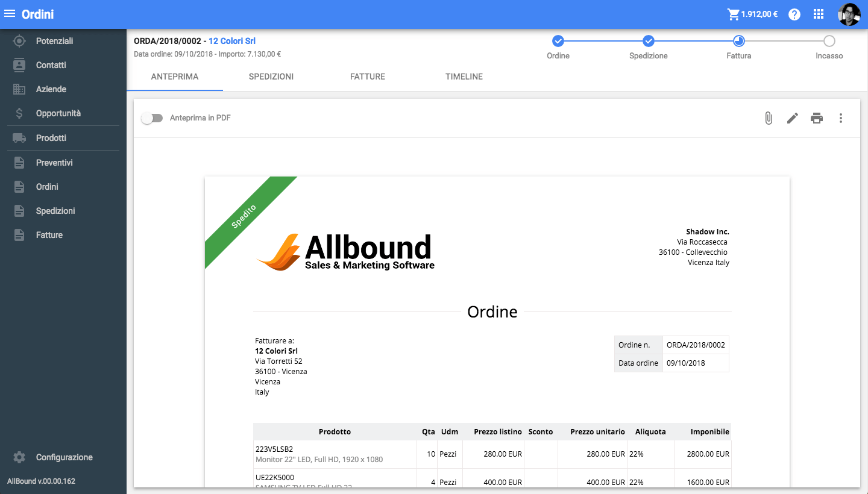The height and width of the screenshot is (494, 868).
Task: Open the 12 Colori Srl customer link
Action: 232,41
